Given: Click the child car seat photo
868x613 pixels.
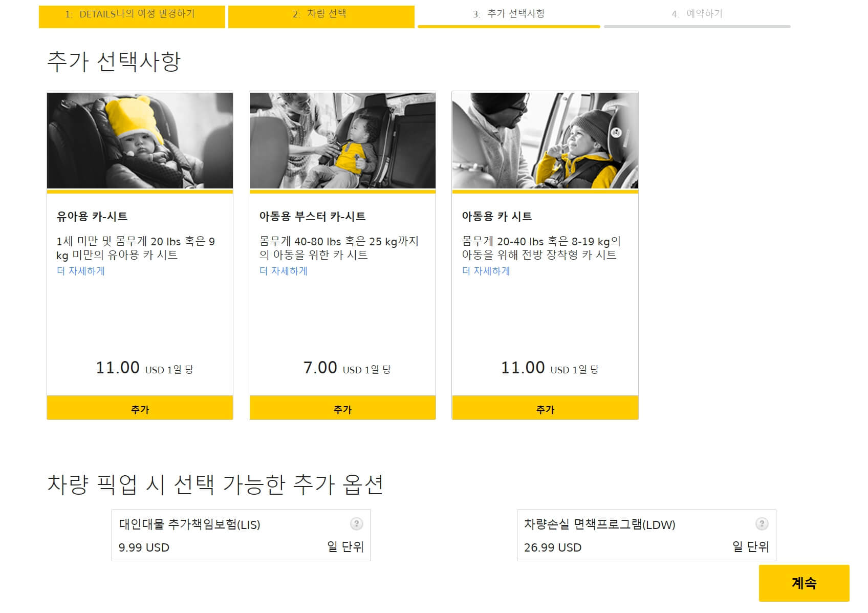Looking at the screenshot, I should tap(545, 140).
